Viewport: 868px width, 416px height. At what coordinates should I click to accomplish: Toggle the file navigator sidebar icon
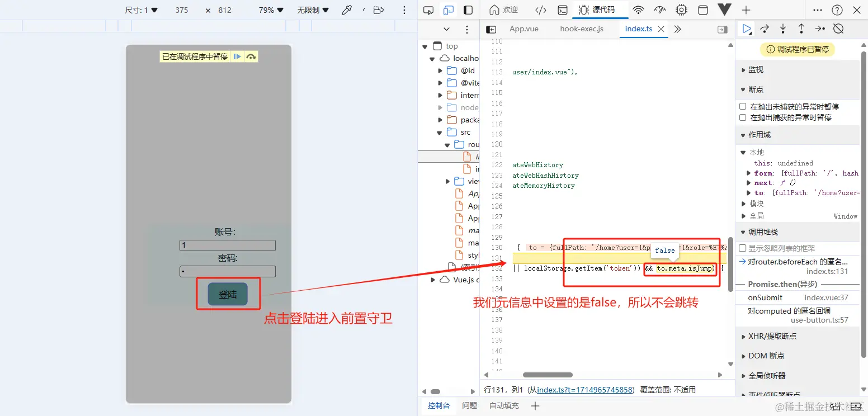click(x=491, y=30)
